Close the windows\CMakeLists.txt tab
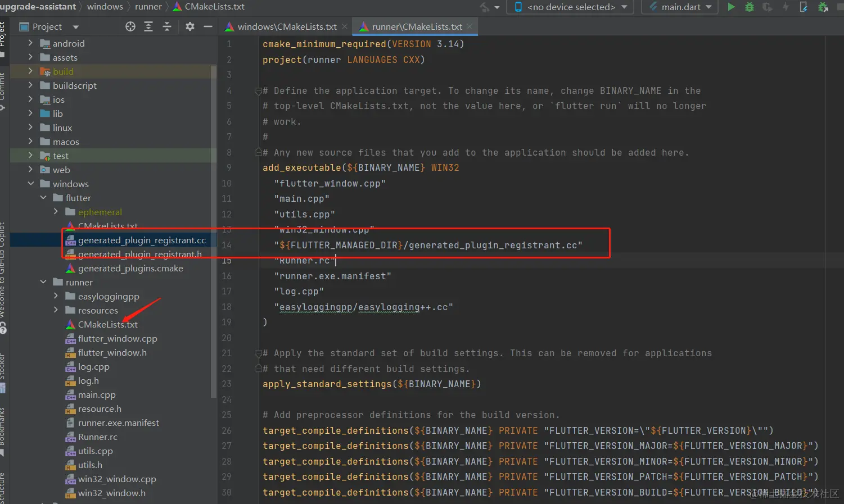 click(x=345, y=26)
